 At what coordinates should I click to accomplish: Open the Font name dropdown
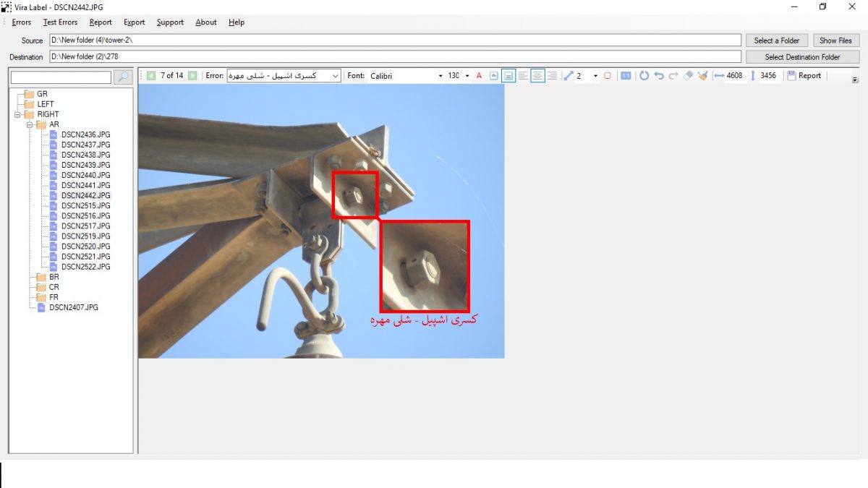441,76
